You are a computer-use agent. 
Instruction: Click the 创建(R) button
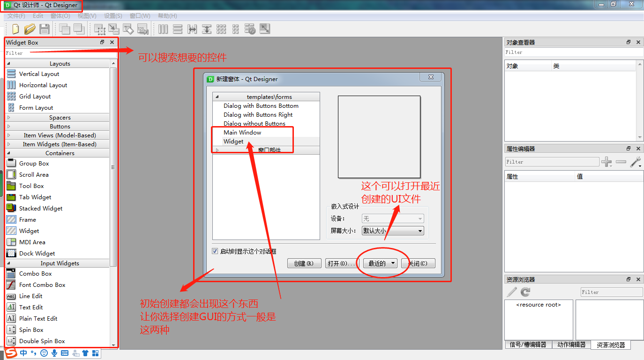(304, 263)
